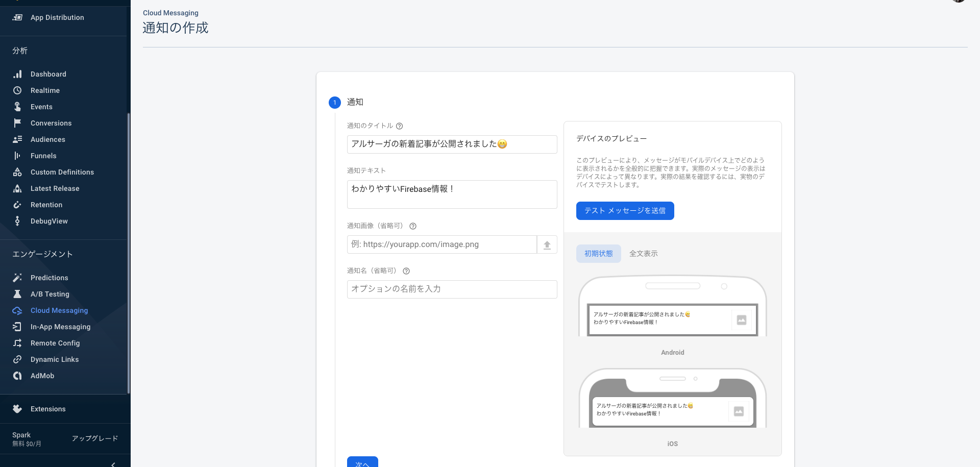Click the 通知のタイトル input field
This screenshot has width=980, height=467.
pyautogui.click(x=452, y=144)
